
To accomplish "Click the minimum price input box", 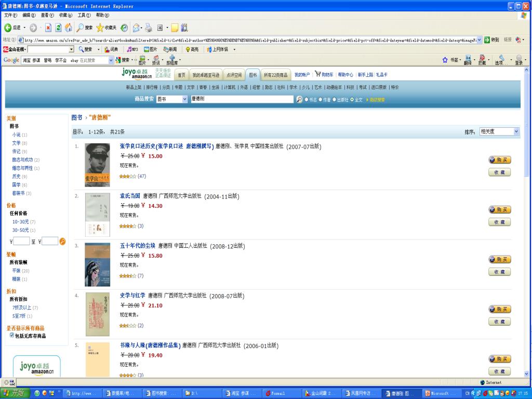I will click(x=21, y=241).
